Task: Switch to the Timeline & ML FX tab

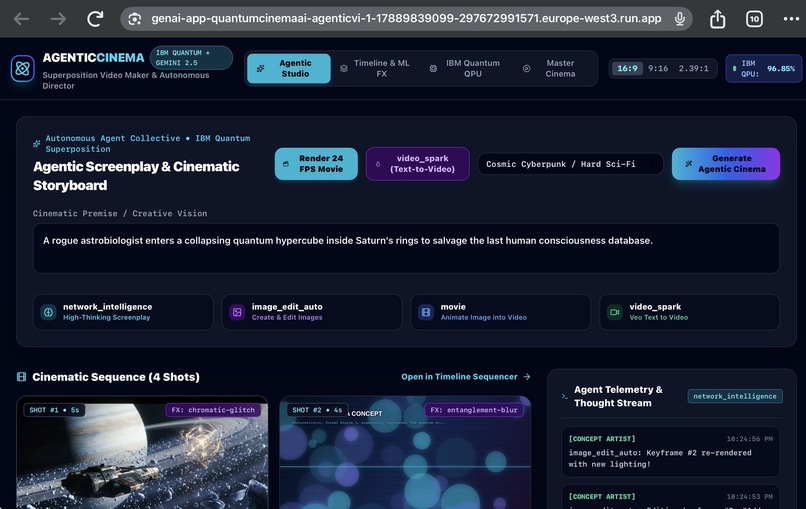Action: pyautogui.click(x=375, y=68)
